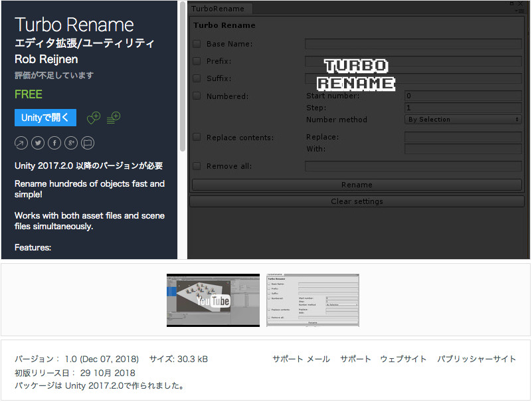Select the Turbo Rename window screenshot thumbnail

(312, 300)
